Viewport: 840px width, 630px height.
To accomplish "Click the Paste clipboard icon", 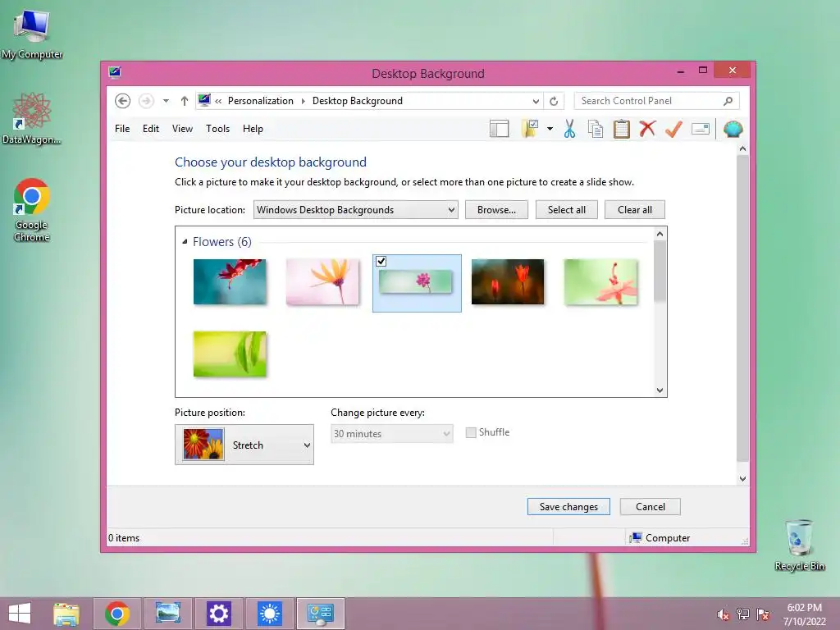I will click(x=622, y=129).
